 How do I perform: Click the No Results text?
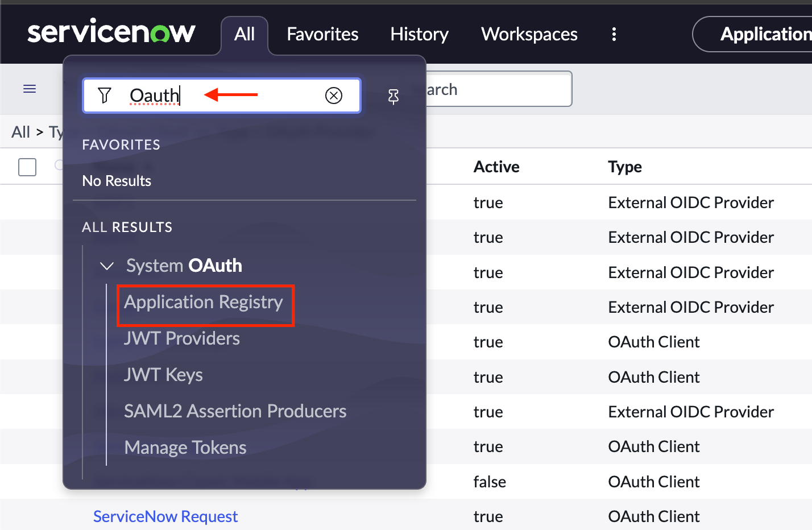(x=117, y=181)
